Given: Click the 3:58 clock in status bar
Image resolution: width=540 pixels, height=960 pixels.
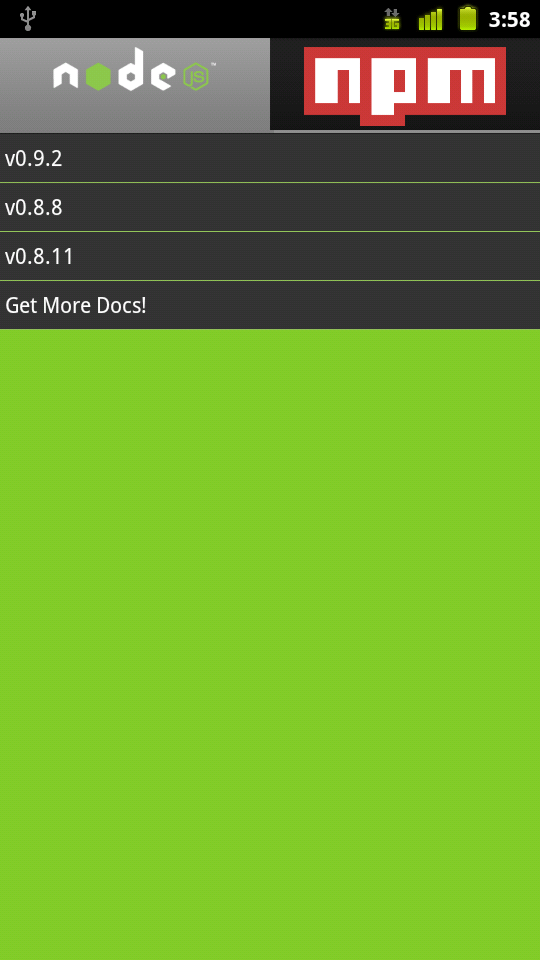Looking at the screenshot, I should click(x=509, y=20).
